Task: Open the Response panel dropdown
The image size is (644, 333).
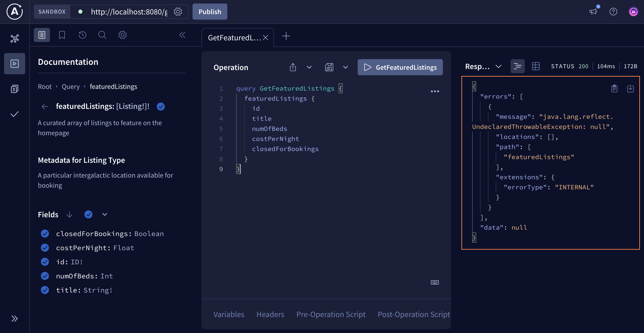Action: point(499,66)
